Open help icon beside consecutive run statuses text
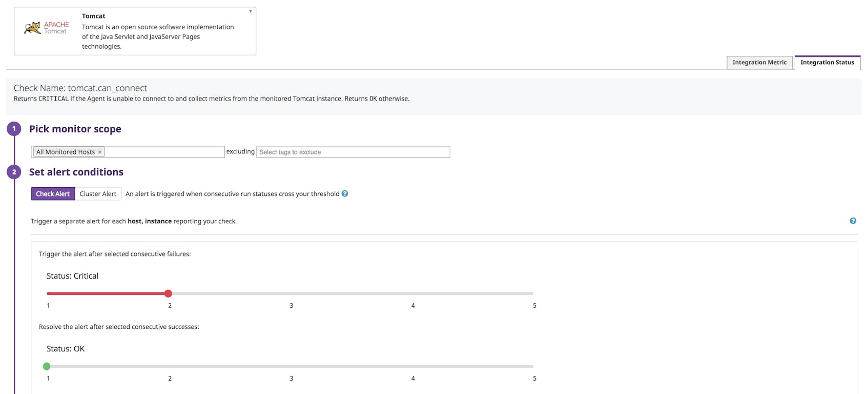The height and width of the screenshot is (394, 868). click(345, 193)
